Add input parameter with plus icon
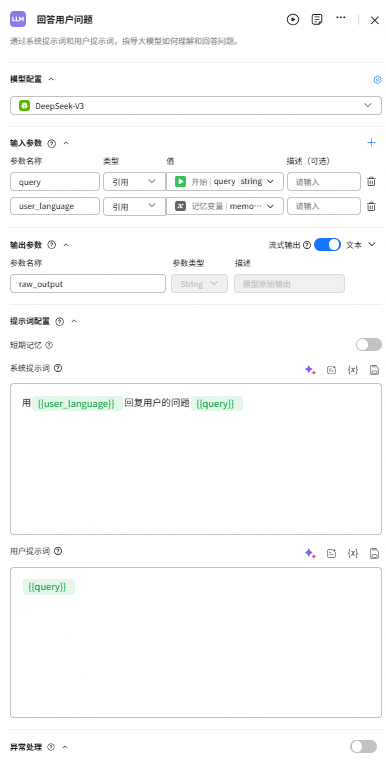The height and width of the screenshot is (760, 386). click(371, 142)
